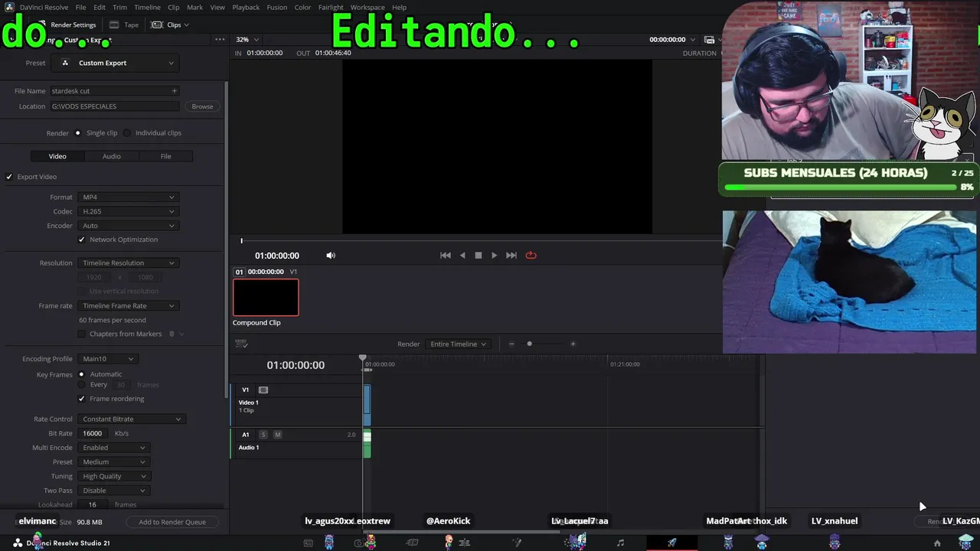The image size is (980, 551).
Task: Open the render settings three-dot options menu
Action: [220, 40]
